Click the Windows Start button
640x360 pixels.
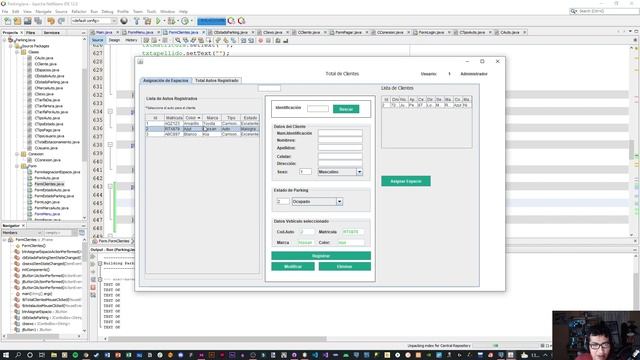coord(6,355)
